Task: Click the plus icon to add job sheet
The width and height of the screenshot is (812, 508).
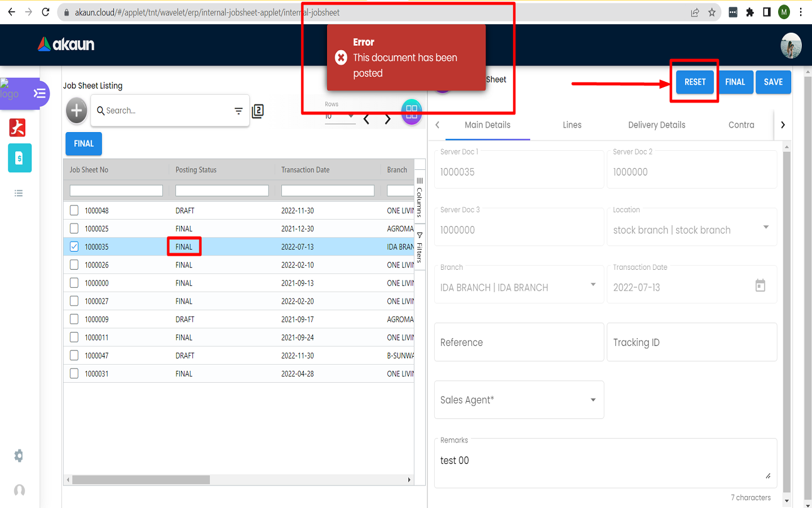Action: tap(77, 111)
